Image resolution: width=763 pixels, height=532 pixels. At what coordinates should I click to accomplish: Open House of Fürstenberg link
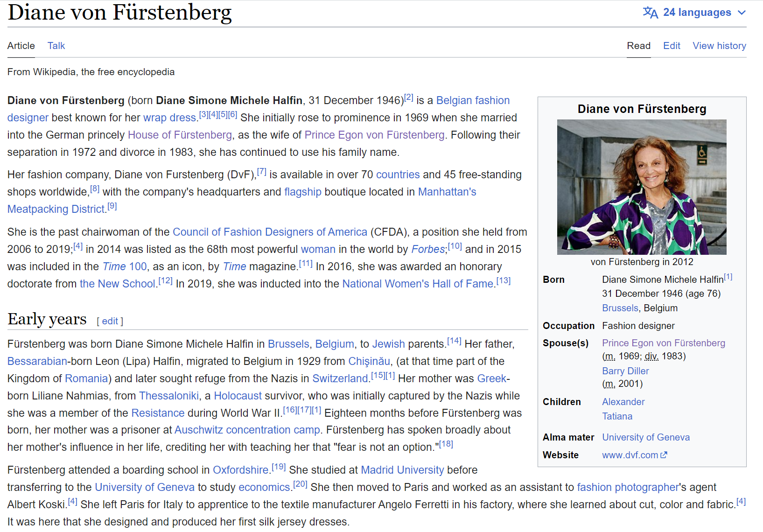[180, 135]
